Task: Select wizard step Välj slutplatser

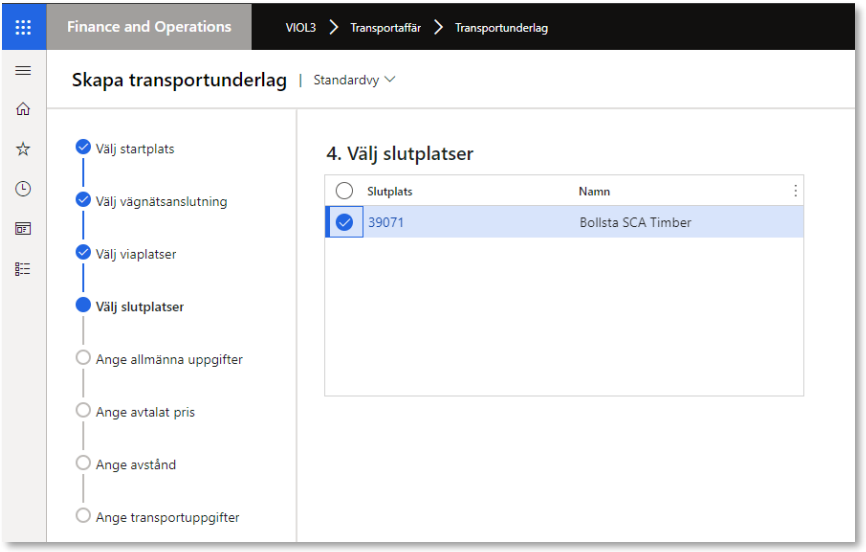Action: 140,307
